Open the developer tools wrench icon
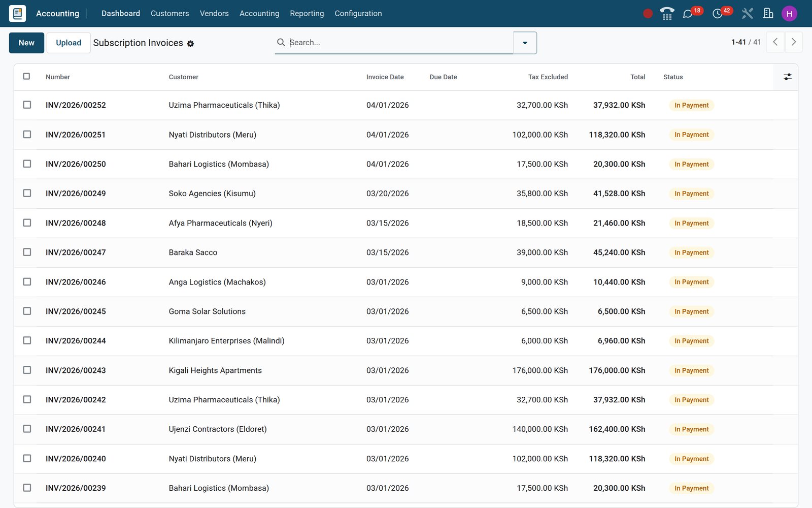The height and width of the screenshot is (508, 812). [747, 14]
